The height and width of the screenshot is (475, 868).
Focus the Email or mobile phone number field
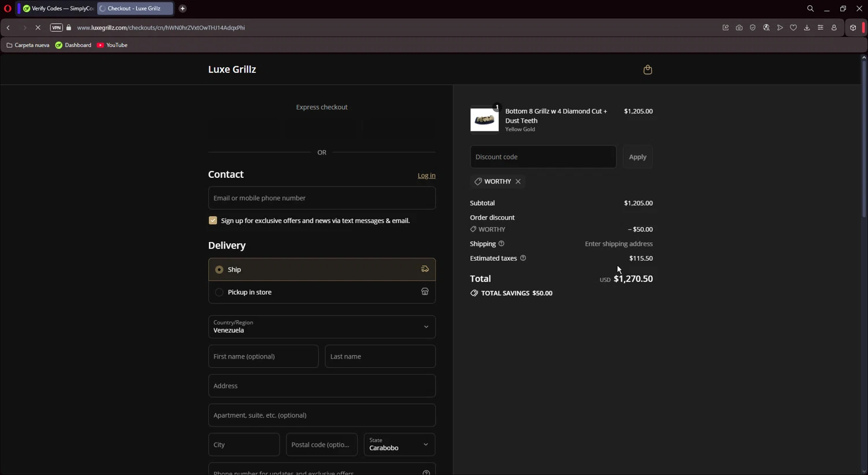322,198
